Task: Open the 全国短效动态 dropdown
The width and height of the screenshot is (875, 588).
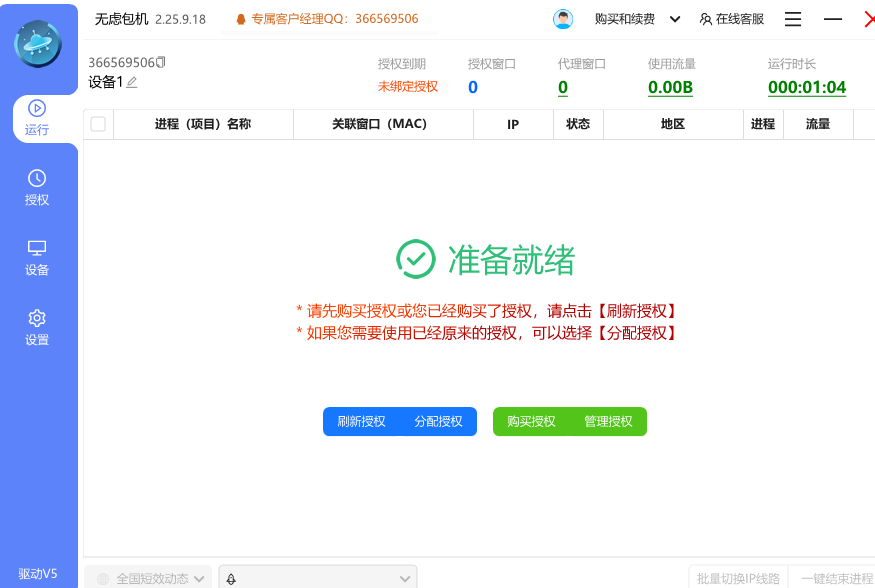Action: click(148, 578)
